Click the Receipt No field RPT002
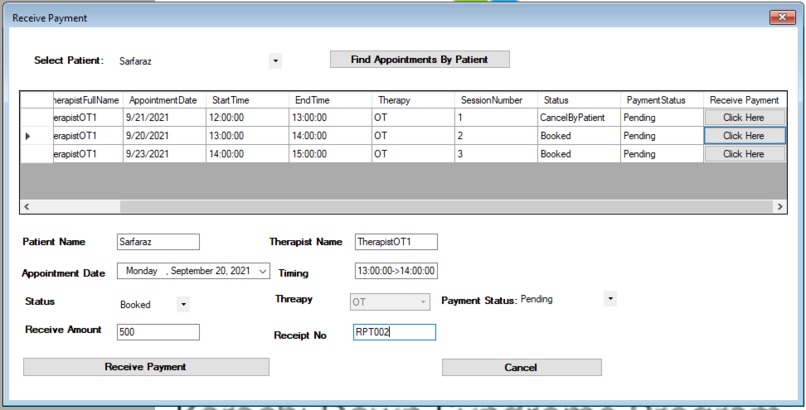The height and width of the screenshot is (410, 806). (x=394, y=332)
